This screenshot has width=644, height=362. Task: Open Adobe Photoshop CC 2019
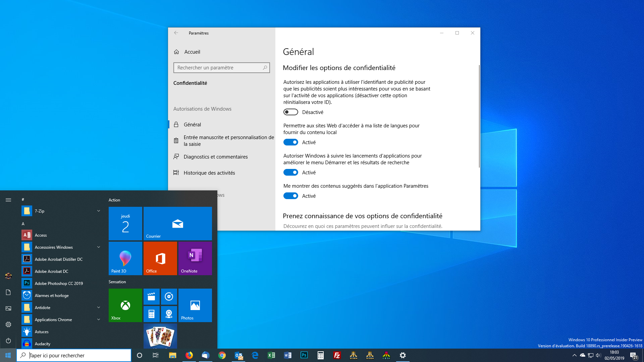tap(59, 283)
